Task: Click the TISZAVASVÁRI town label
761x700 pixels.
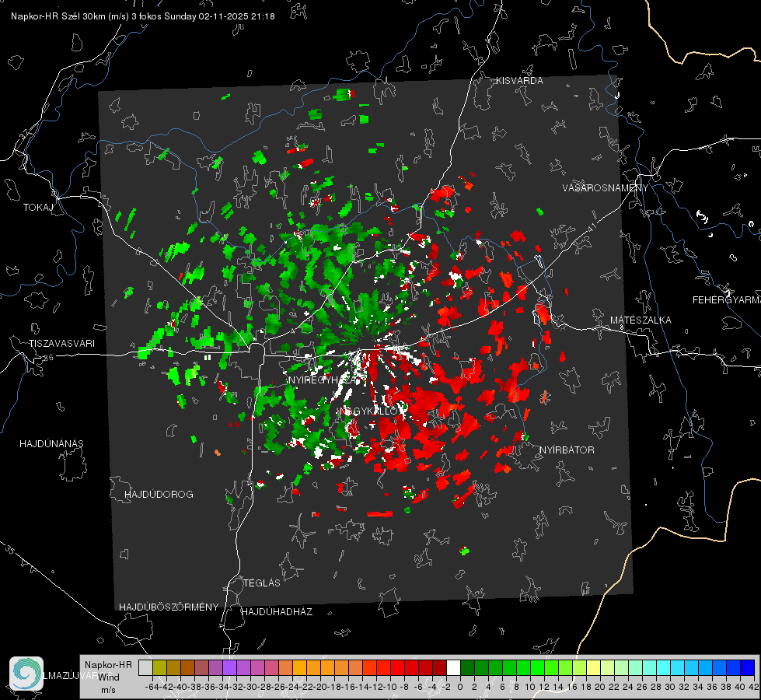Action: click(x=61, y=344)
